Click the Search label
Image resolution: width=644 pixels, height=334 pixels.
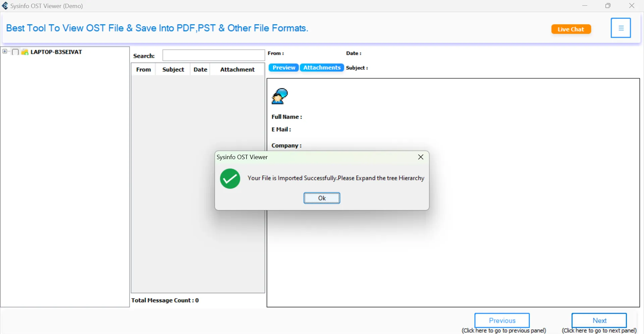coord(144,56)
